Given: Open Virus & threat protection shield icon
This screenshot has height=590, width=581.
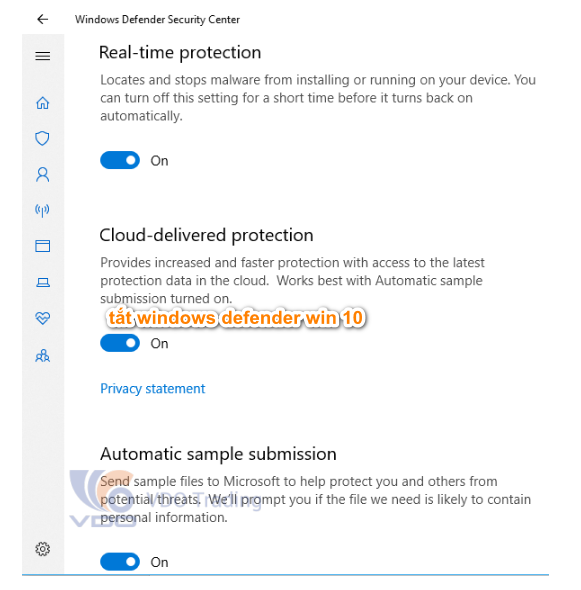Looking at the screenshot, I should tap(42, 138).
